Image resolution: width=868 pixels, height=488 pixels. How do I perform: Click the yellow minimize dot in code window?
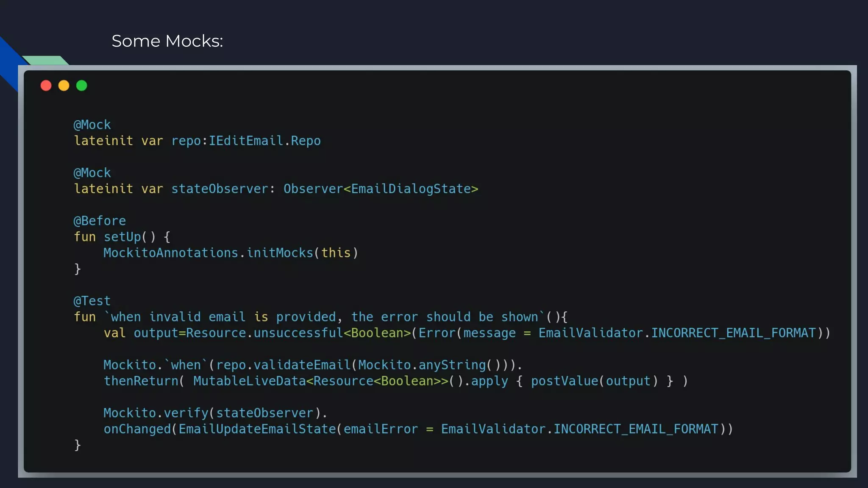(x=64, y=86)
